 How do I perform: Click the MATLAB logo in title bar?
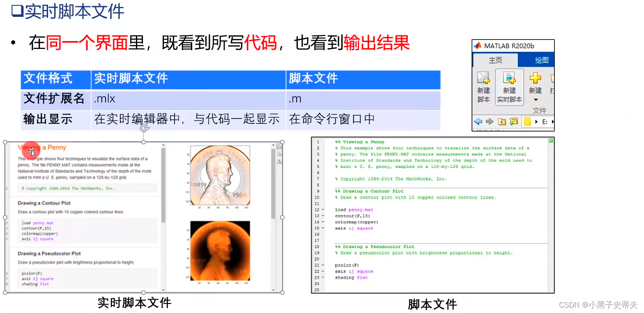[x=478, y=46]
